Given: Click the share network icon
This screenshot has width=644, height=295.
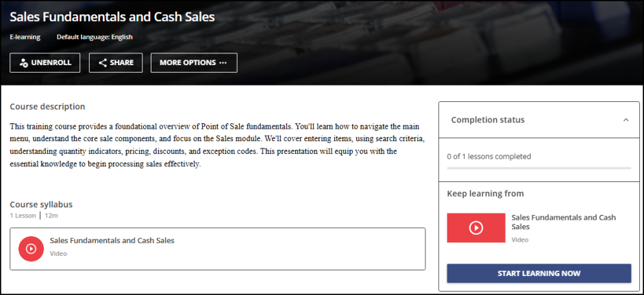Looking at the screenshot, I should coord(103,63).
